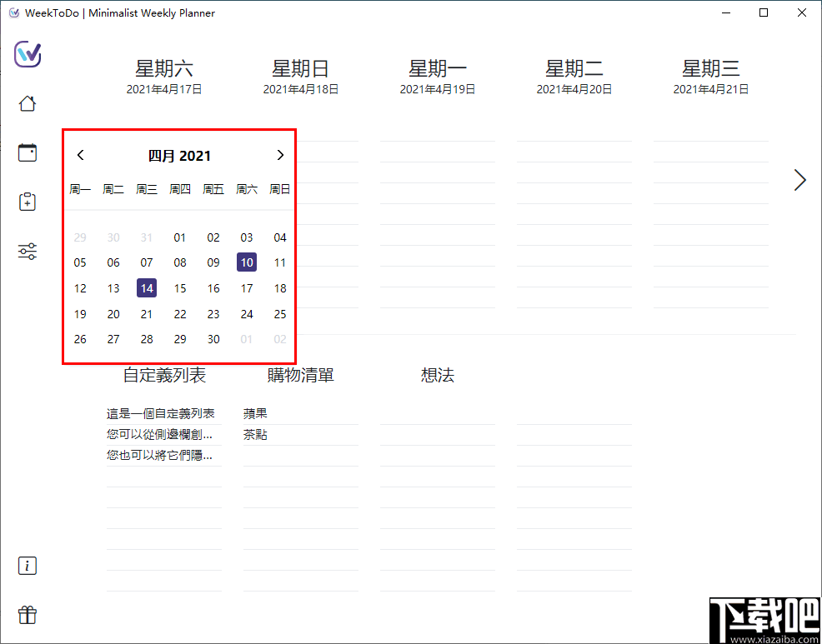Viewport: 822px width, 644px height.
Task: Pick date 24 in the April calendar
Action: [x=247, y=314]
